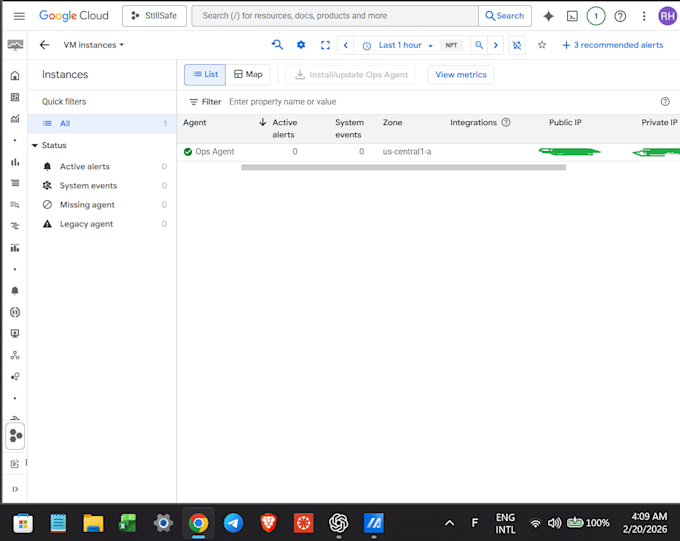Open the circled braces icon in sidebar
The height and width of the screenshot is (541, 680).
[x=15, y=312]
